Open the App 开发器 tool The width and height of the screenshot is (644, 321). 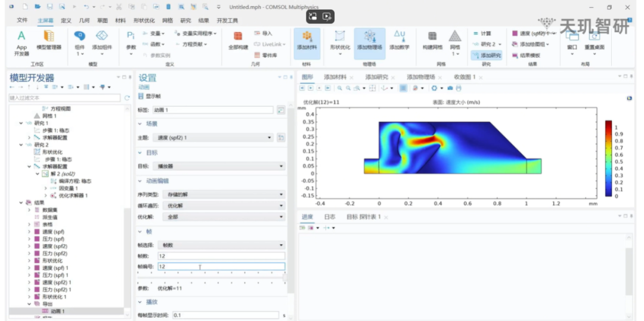21,43
